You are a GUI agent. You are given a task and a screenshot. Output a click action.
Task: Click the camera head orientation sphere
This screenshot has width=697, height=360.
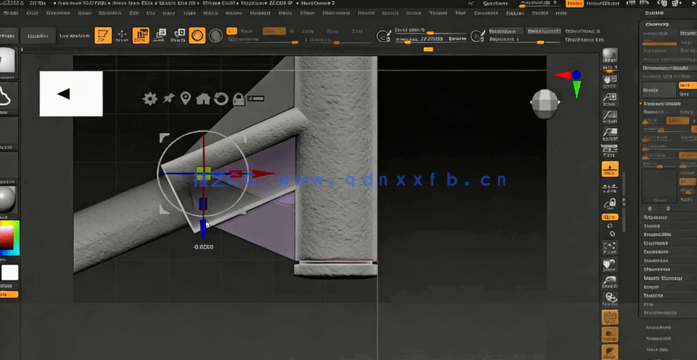point(545,103)
